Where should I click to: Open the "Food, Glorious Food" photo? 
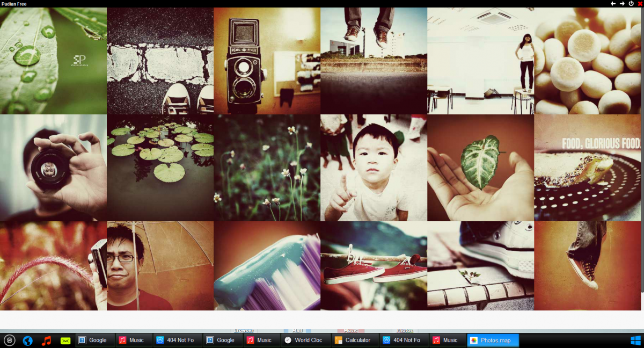(588, 168)
